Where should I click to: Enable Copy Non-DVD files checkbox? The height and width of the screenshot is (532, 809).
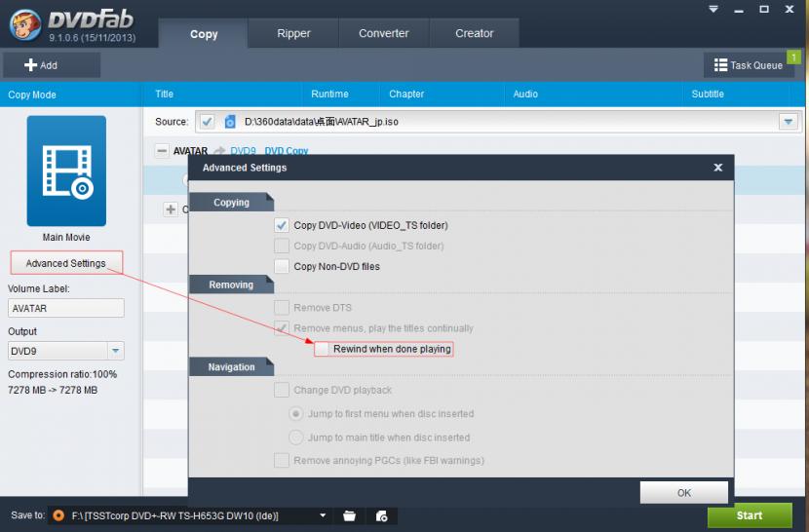[282, 266]
